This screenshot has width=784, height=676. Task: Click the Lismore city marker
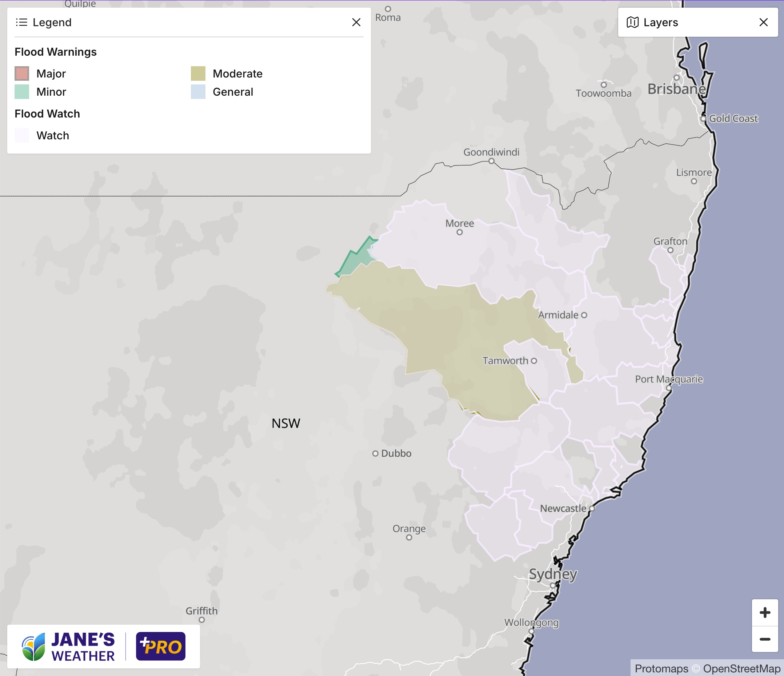(694, 181)
